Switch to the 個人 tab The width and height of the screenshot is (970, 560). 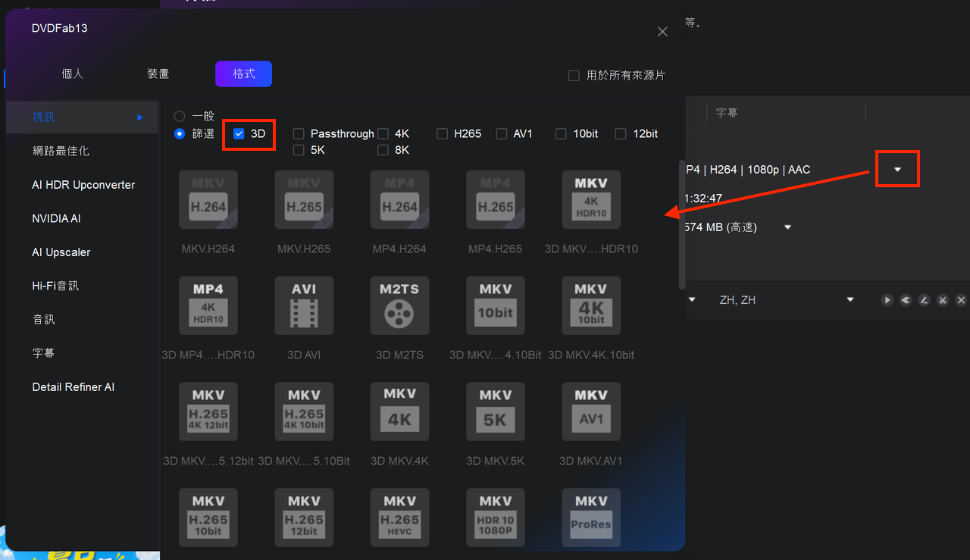[72, 74]
